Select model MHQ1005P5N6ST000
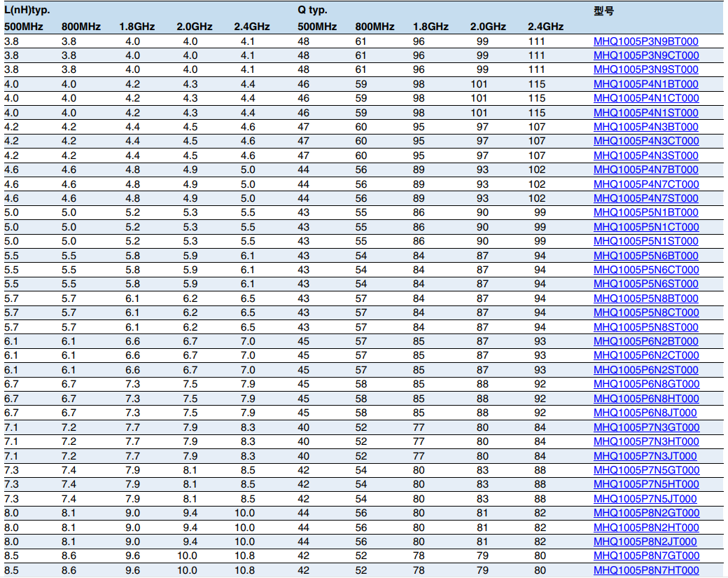 tap(646, 284)
